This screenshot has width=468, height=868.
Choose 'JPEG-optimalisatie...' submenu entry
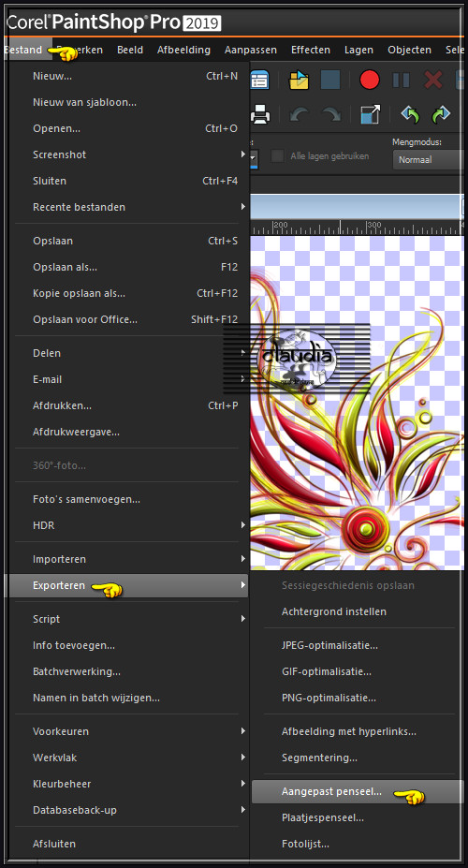pyautogui.click(x=358, y=645)
